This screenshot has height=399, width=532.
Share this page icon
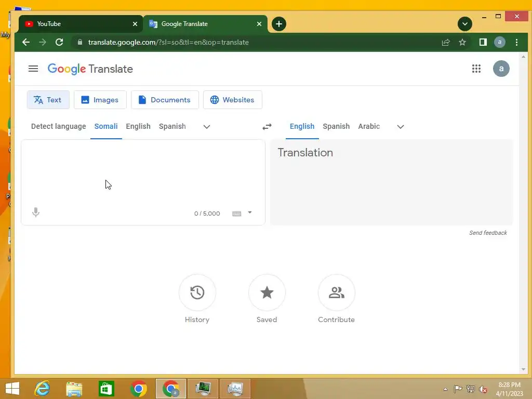coord(446,42)
